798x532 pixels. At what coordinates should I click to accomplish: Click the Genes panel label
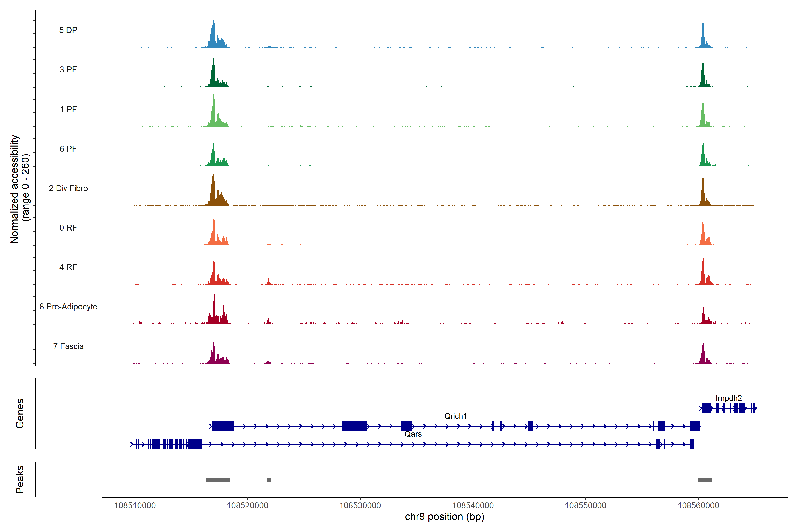20,414
